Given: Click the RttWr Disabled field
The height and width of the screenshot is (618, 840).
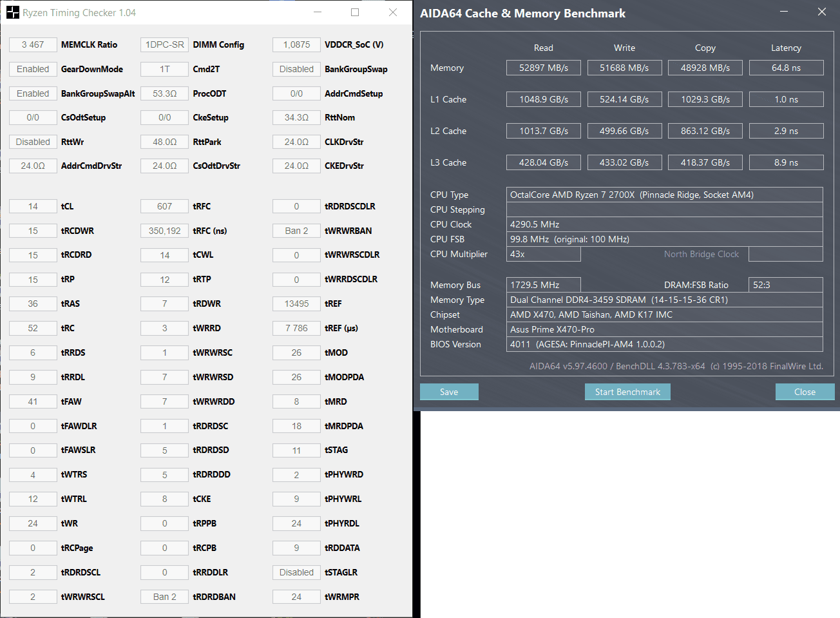Looking at the screenshot, I should tap(33, 142).
